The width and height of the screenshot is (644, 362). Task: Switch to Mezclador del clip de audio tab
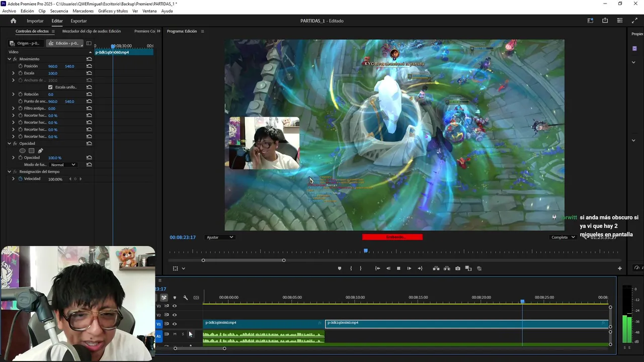click(x=92, y=31)
